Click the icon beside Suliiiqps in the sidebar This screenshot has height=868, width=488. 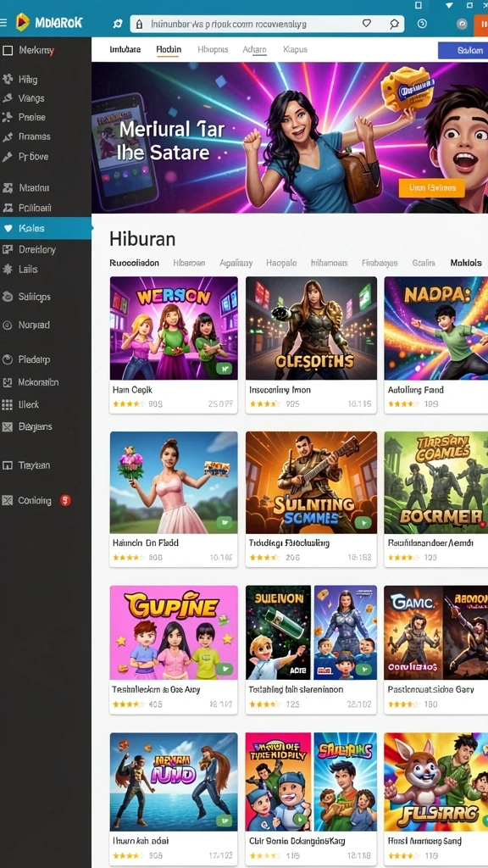point(7,297)
